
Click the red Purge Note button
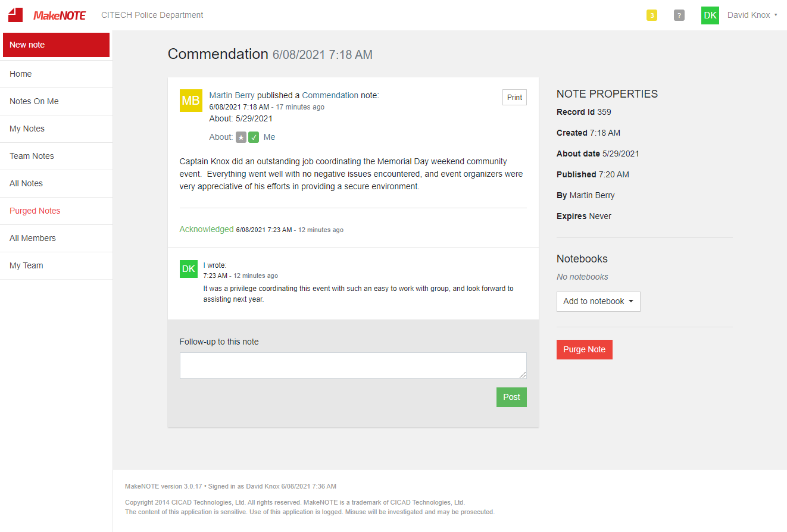[x=584, y=349]
